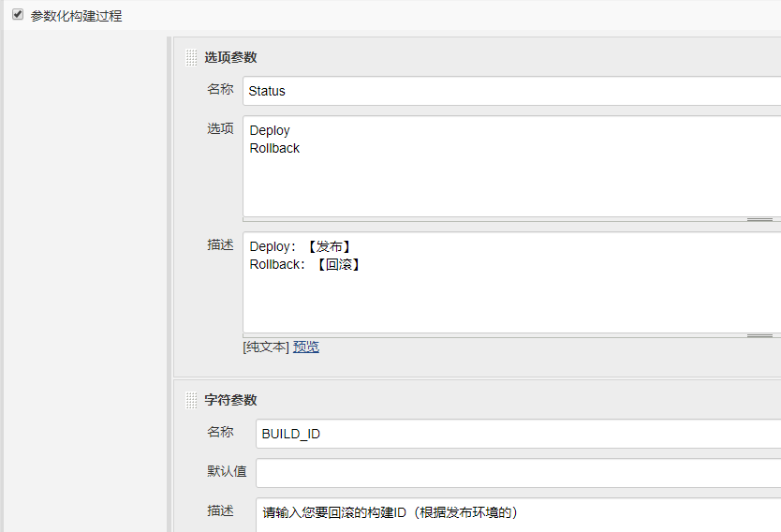Click the [纯文本] format label
The width and height of the screenshot is (781, 532).
click(x=266, y=347)
